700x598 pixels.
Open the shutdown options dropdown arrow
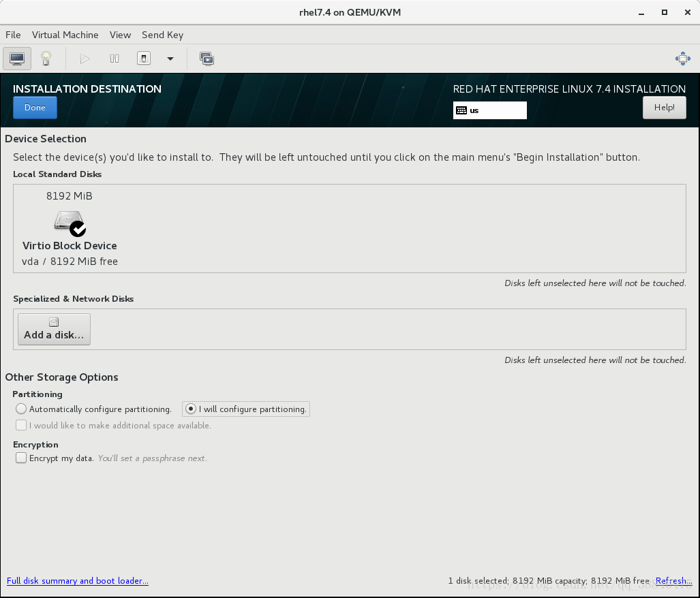tap(170, 59)
